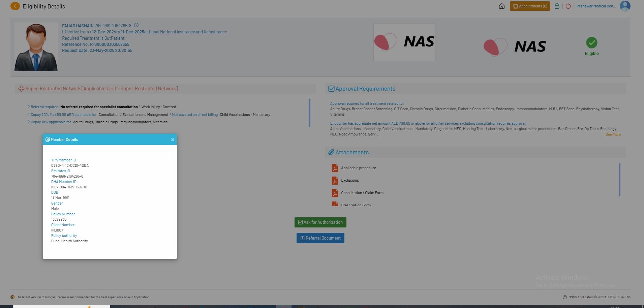This screenshot has height=308, width=644.
Task: Click the patient photo thumbnail
Action: coord(36,47)
